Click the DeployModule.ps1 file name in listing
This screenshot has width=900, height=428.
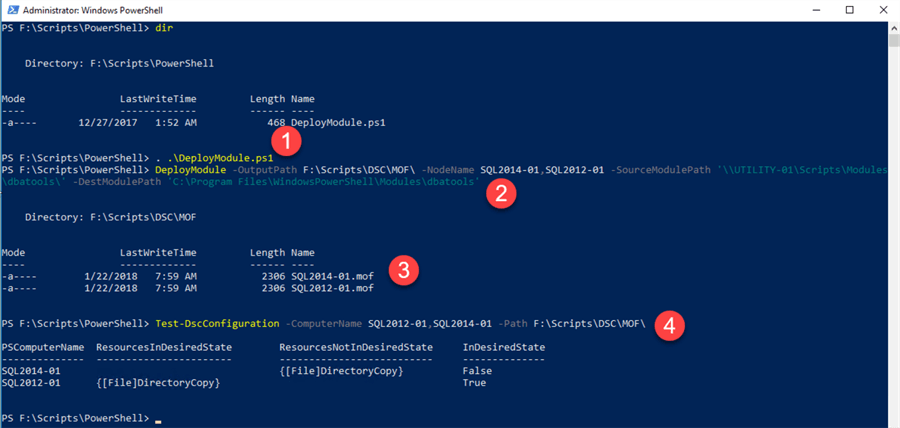click(x=338, y=123)
